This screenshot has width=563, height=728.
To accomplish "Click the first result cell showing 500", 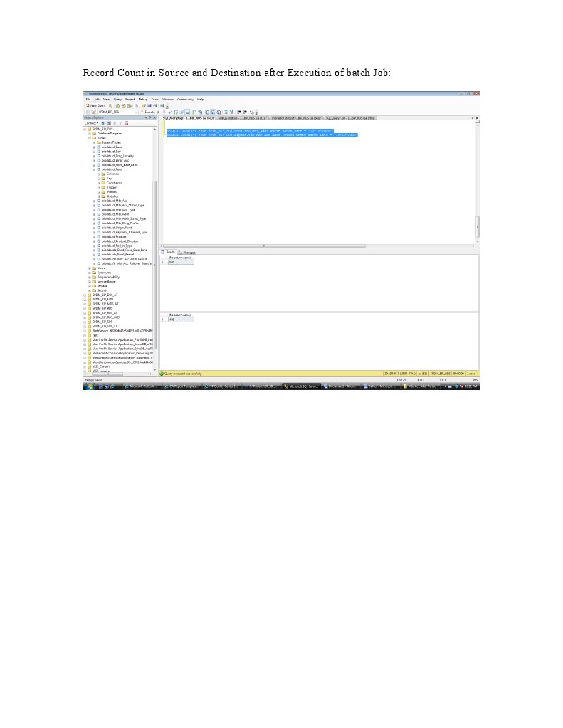I will [181, 263].
